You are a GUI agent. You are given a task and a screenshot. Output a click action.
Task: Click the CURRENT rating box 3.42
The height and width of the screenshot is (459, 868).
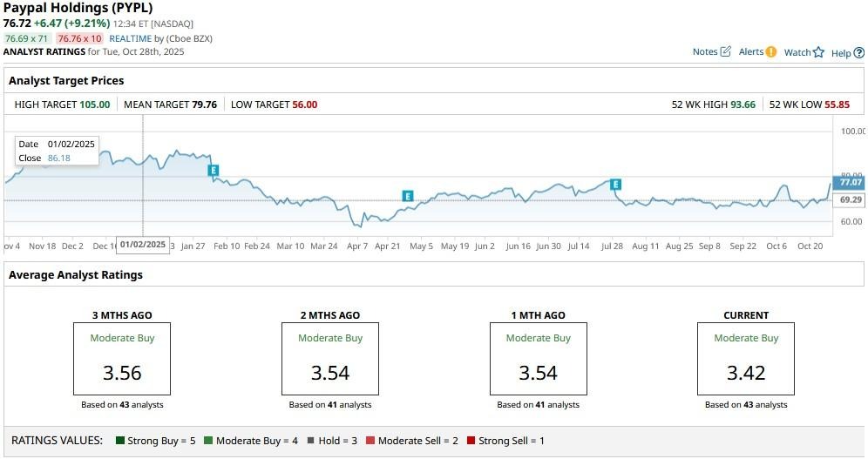(746, 358)
